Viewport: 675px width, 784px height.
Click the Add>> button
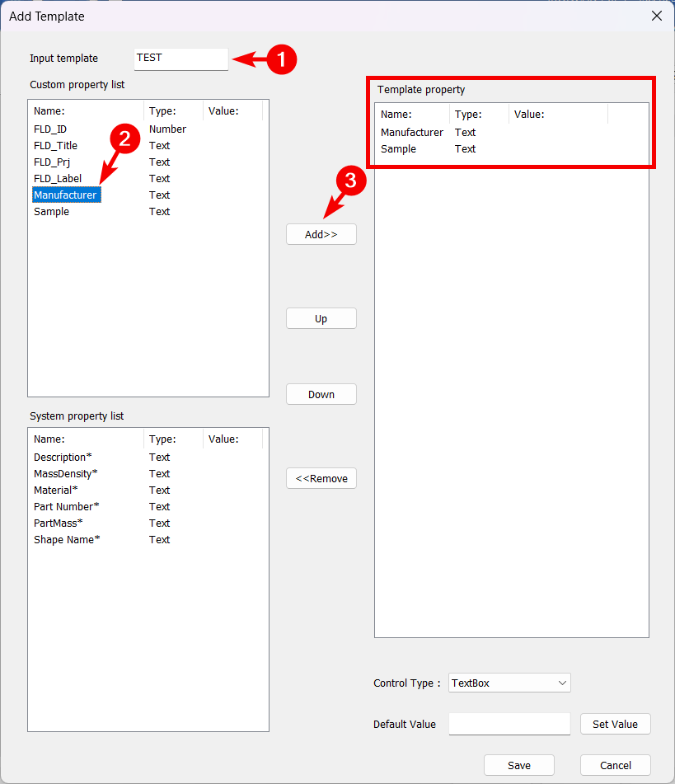point(321,234)
